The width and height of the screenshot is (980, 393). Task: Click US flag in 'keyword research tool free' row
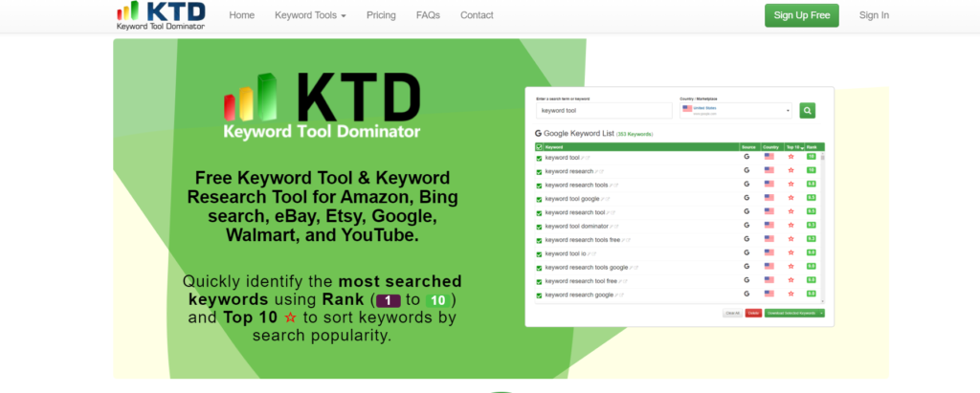768,280
